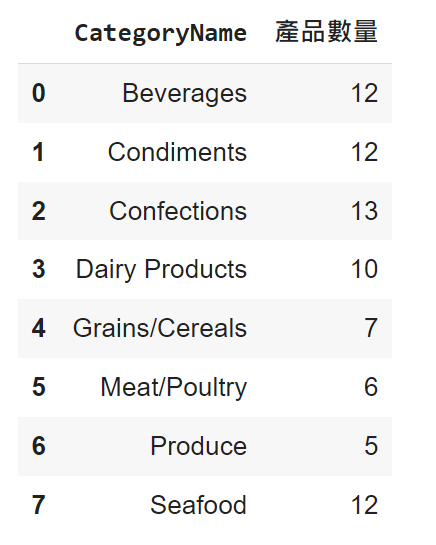This screenshot has width=436, height=545.
Task: Click the value 13 for Confections
Action: pyautogui.click(x=364, y=211)
